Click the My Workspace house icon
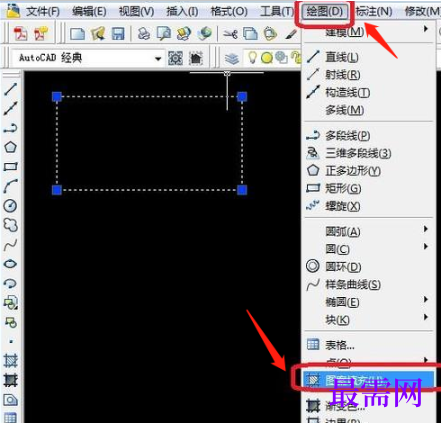Screen dimensions: 441x424 click(196, 59)
